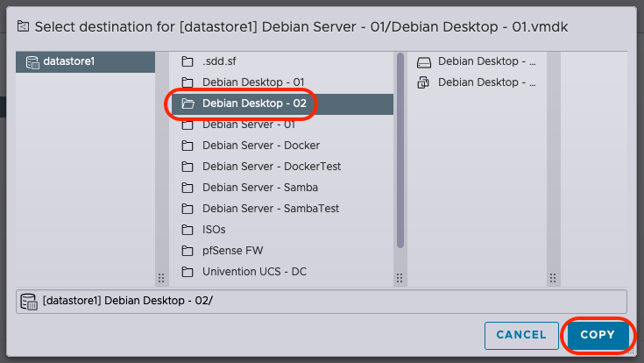Image resolution: width=644 pixels, height=363 pixels.
Task: Select the datastore1 disk icon
Action: point(32,62)
